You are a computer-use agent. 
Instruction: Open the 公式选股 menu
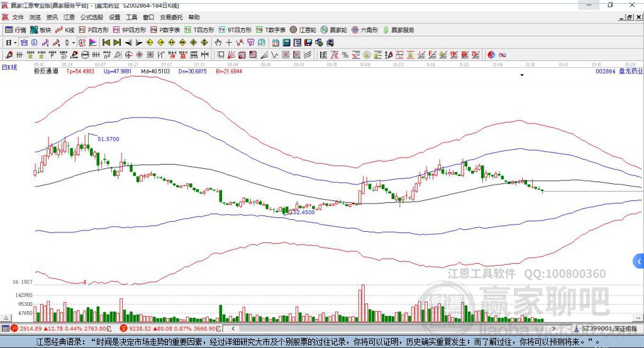tap(92, 17)
